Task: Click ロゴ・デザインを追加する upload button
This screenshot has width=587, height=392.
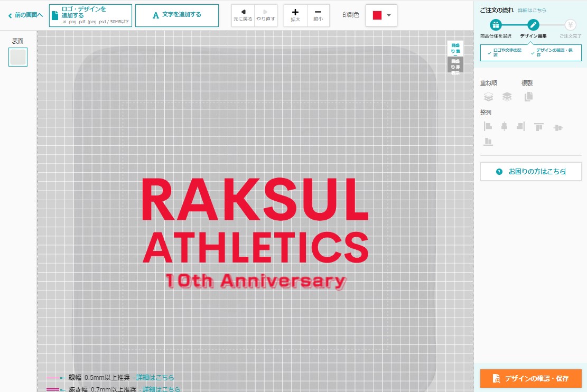Action: point(90,16)
